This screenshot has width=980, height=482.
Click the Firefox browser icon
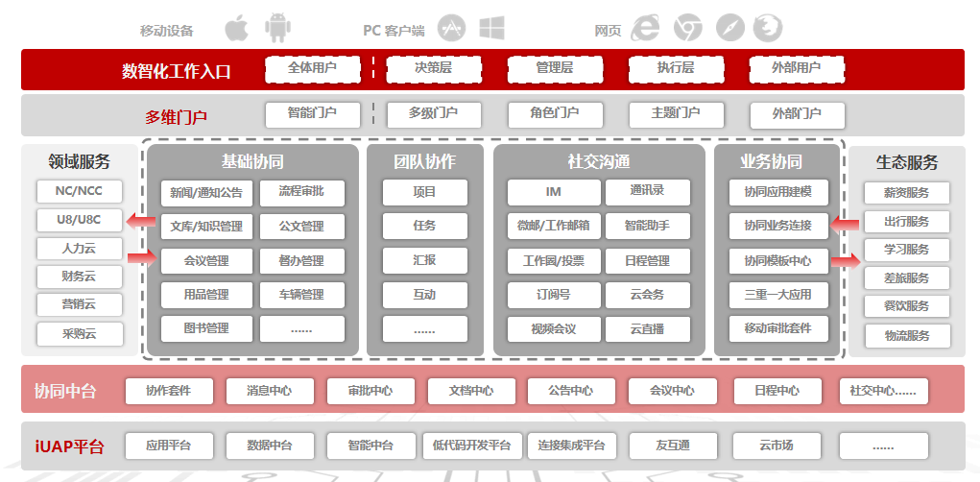click(767, 28)
